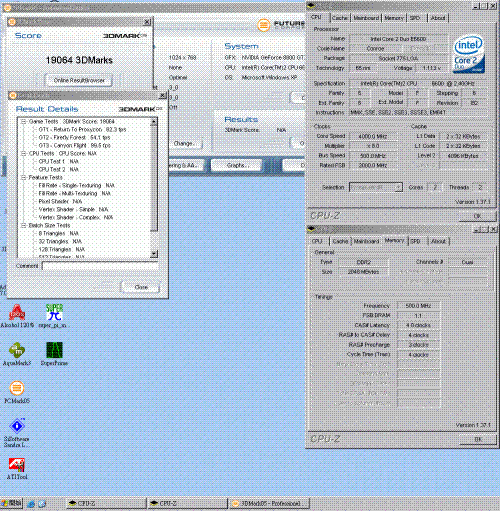
Task: Click the Result Details scrollbar up arrow
Action: point(154,121)
